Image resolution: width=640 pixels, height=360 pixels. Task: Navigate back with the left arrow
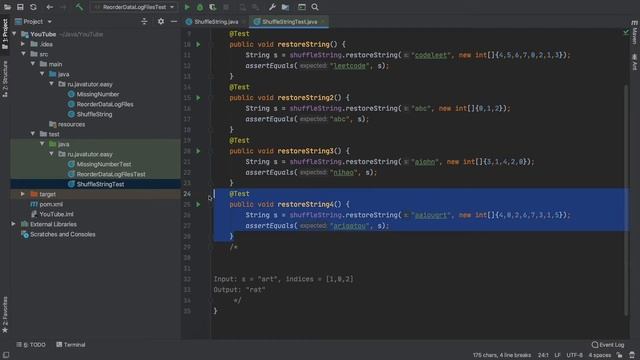click(50, 7)
